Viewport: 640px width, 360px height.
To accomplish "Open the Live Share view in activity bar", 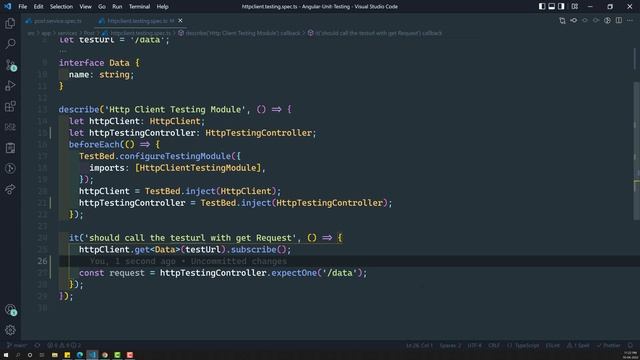I will pyautogui.click(x=10, y=189).
